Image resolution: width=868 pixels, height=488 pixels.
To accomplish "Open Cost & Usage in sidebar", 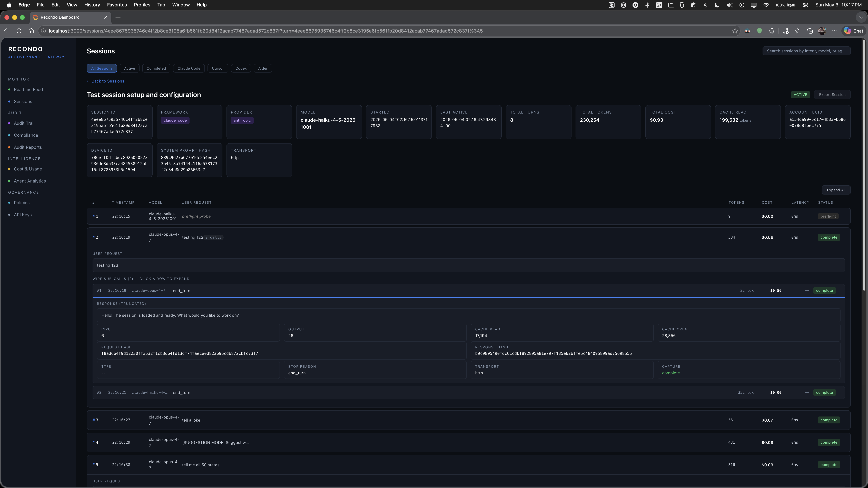I will (x=28, y=169).
